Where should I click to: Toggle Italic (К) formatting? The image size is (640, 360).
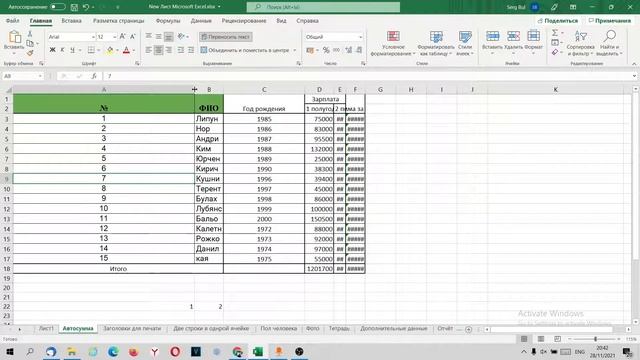click(x=62, y=50)
